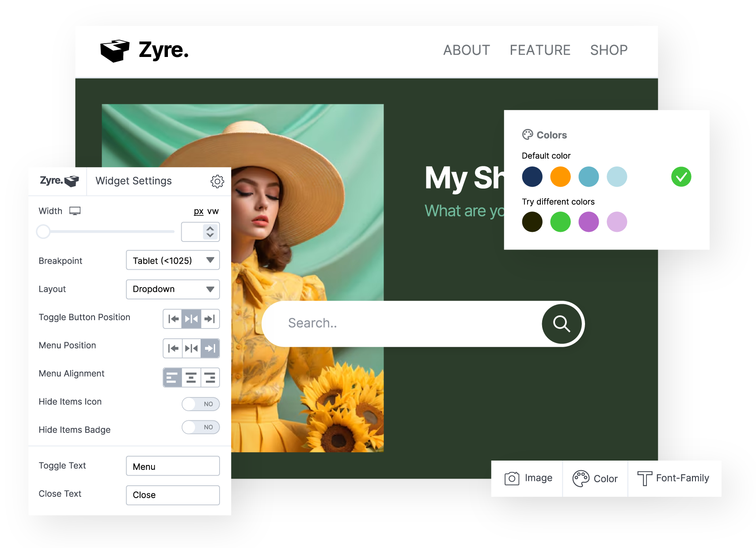Set Toggle Button Position to left
Viewport: 756px width, 548px height.
coord(173,319)
